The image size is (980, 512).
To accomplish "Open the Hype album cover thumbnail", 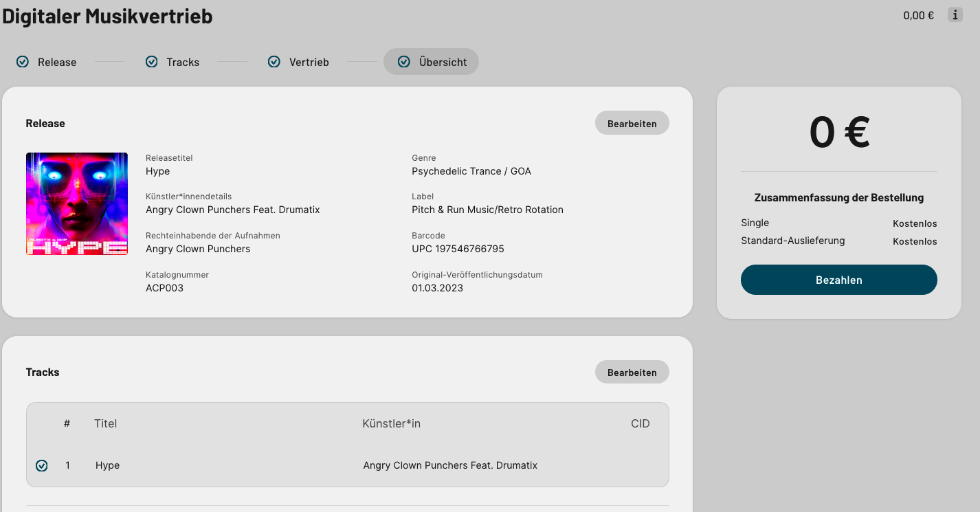I will 77,204.
